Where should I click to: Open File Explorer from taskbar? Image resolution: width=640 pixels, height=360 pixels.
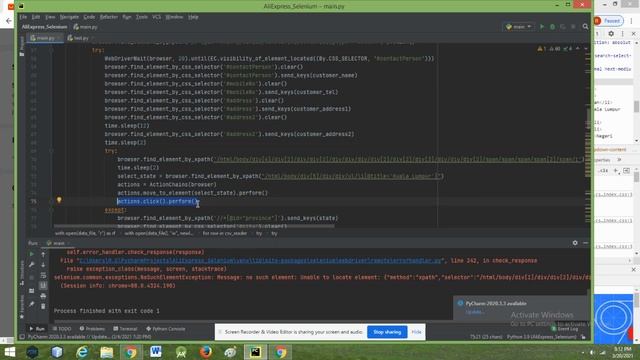(x=107, y=352)
